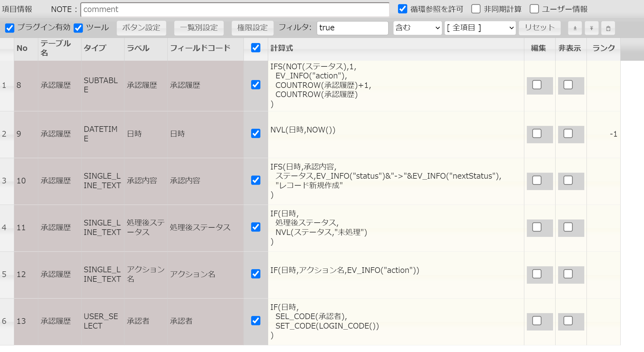Check 非表示 checkbox for 承認者 row
644x352 pixels.
(x=568, y=321)
